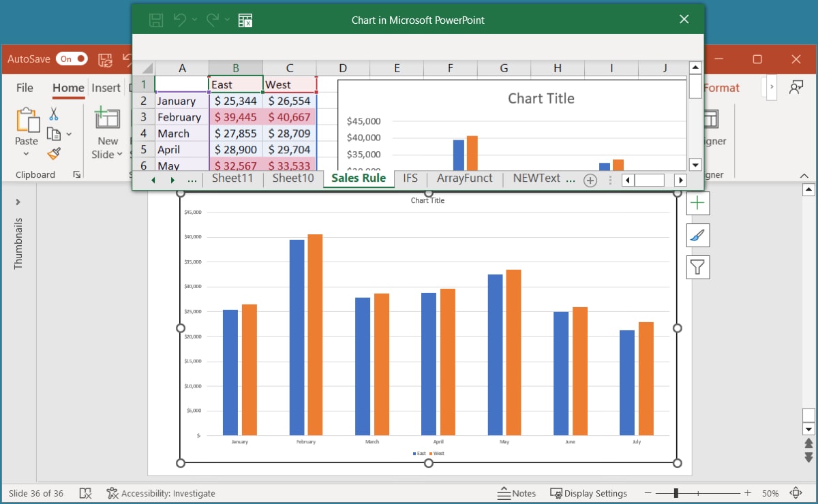818x504 pixels.
Task: Open Chart Elements with the plus icon
Action: coord(697,202)
